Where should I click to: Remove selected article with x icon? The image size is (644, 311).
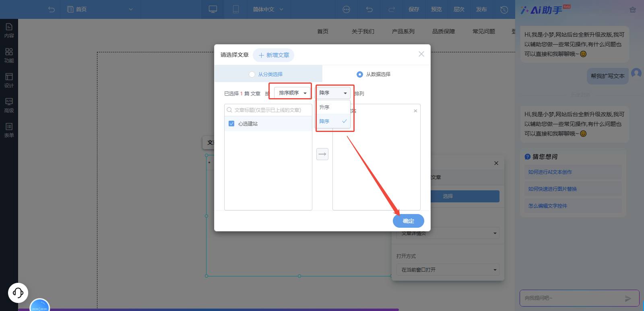pyautogui.click(x=415, y=111)
